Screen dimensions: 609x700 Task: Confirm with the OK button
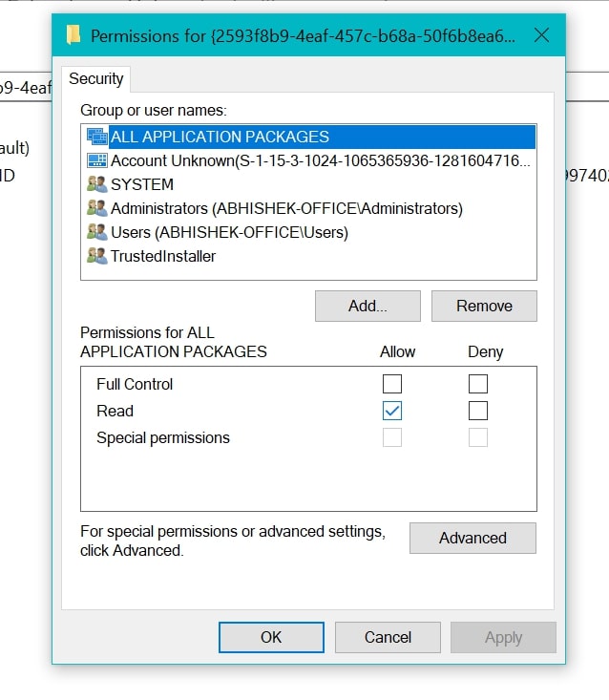(271, 638)
